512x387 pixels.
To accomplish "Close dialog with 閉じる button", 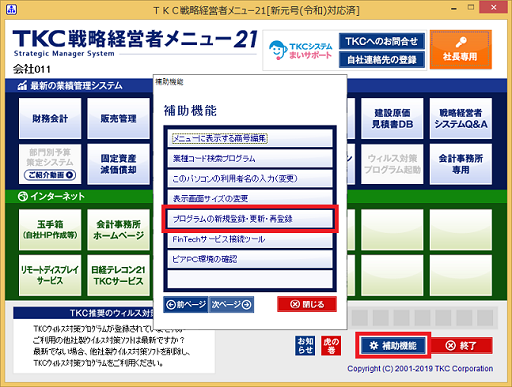I will click(x=307, y=304).
